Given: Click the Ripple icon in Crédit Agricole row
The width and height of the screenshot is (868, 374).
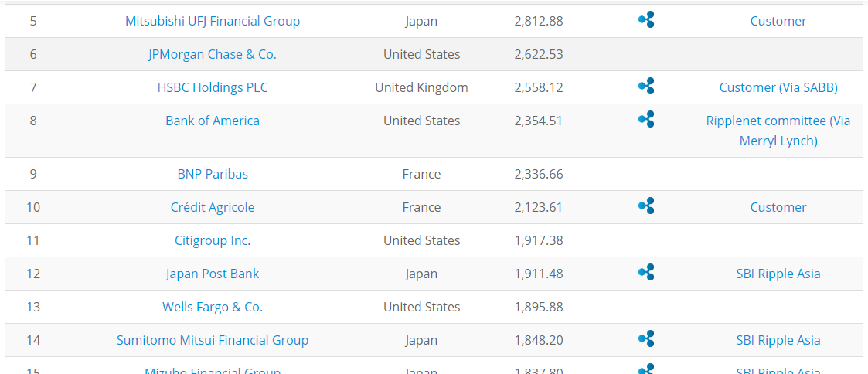Looking at the screenshot, I should coord(646,206).
